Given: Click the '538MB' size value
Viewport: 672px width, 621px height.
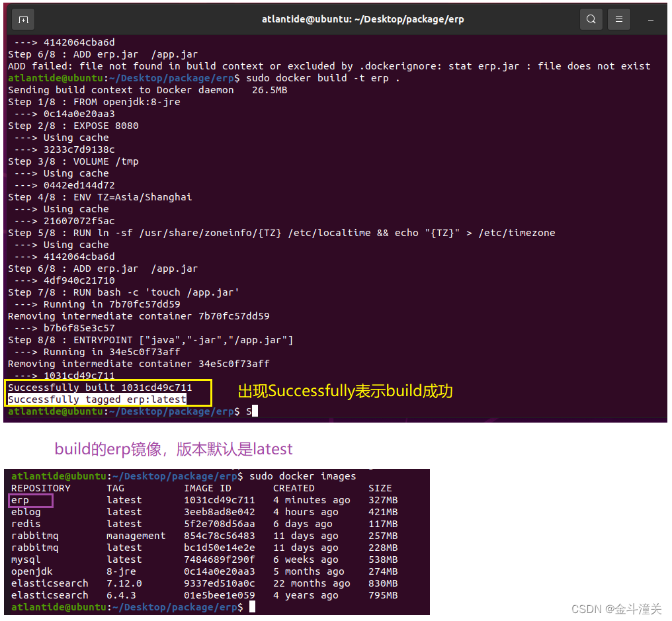Looking at the screenshot, I should [383, 559].
